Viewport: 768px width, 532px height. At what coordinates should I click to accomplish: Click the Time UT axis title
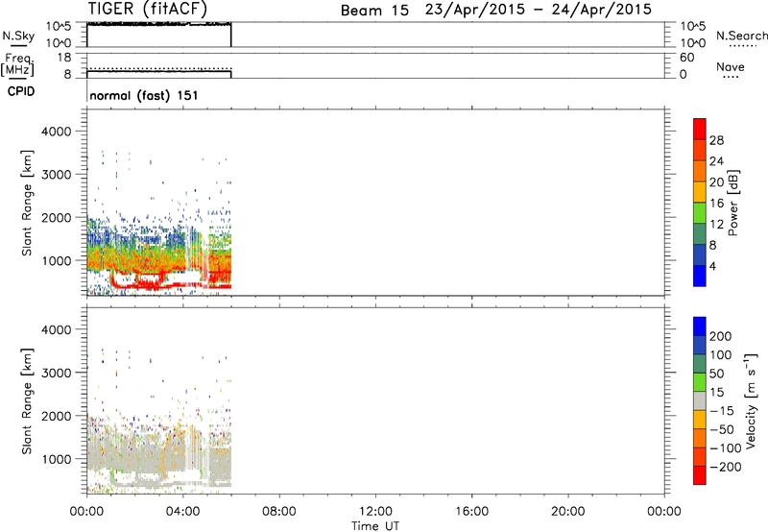[x=375, y=526]
